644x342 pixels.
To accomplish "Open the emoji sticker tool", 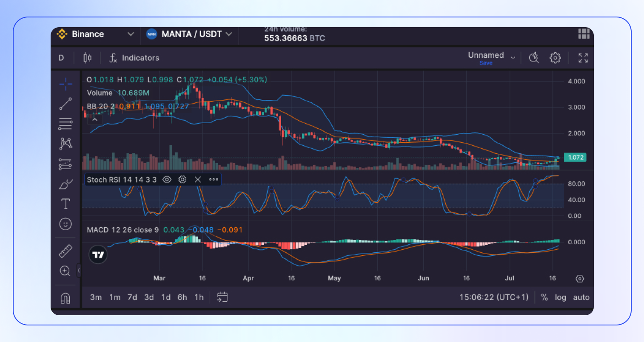I will coord(65,224).
